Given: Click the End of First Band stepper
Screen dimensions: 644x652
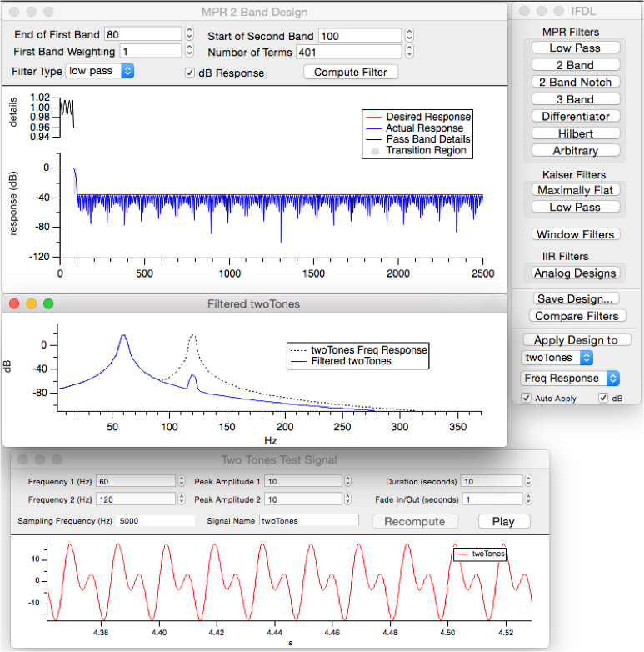Looking at the screenshot, I should 187,34.
